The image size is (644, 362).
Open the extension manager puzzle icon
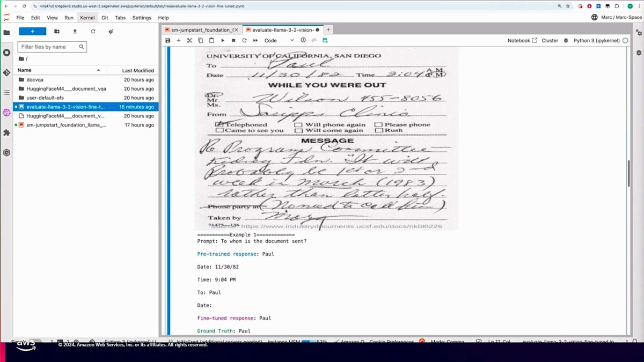[x=6, y=132]
